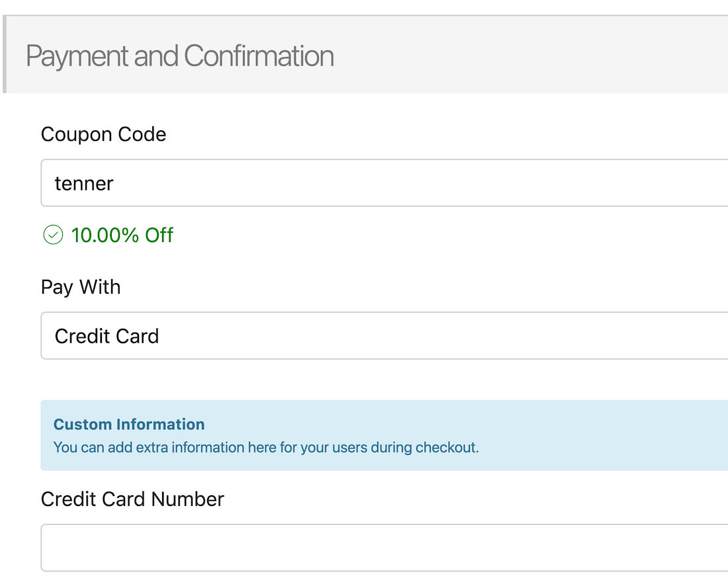Click the word 'Payment' in the header
728x582 pixels.
coord(77,56)
